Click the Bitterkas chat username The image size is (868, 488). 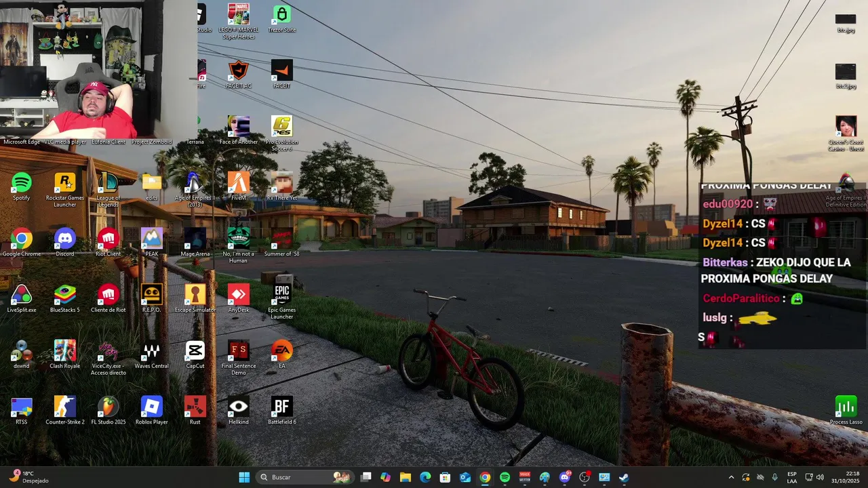click(725, 262)
